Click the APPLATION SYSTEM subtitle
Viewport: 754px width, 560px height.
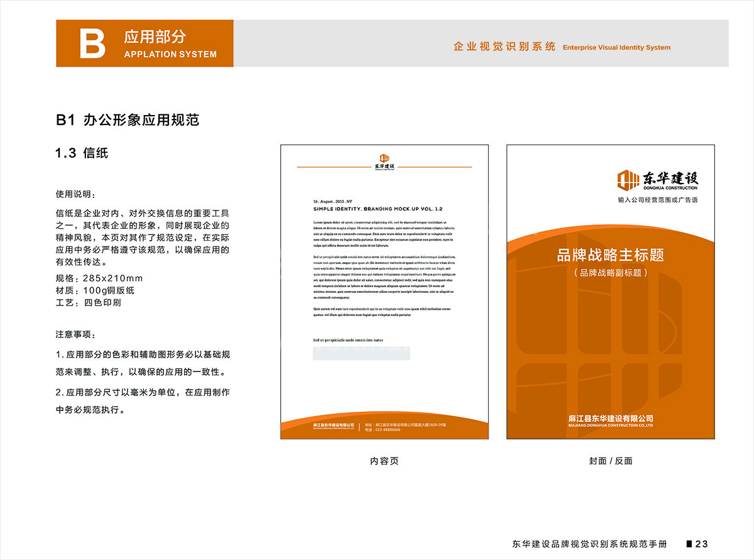170,54
